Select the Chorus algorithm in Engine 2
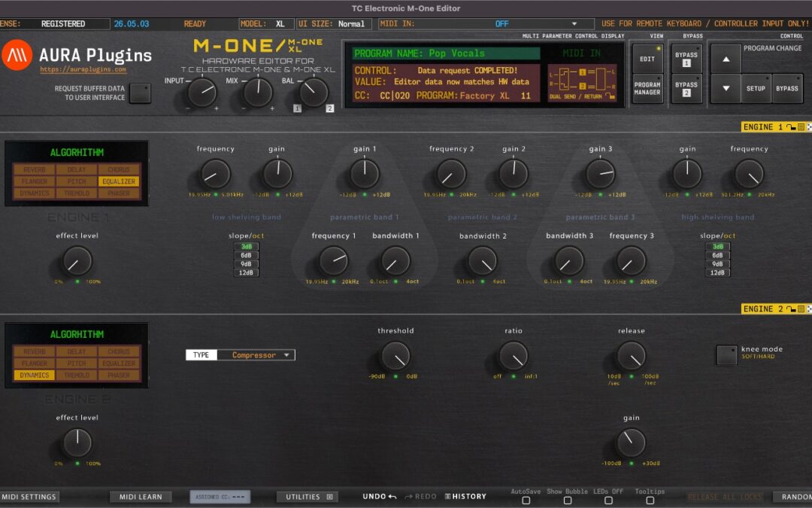The height and width of the screenshot is (508, 812). coord(119,351)
